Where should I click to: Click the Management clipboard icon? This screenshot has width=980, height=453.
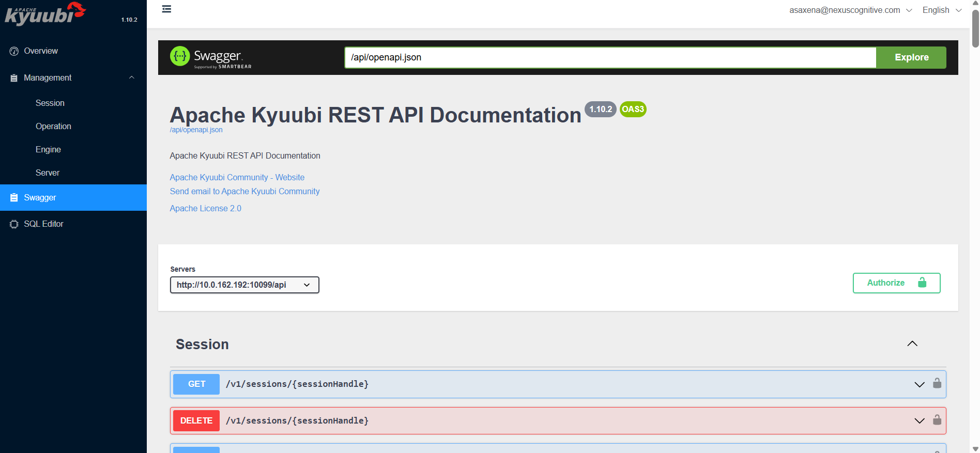point(14,78)
